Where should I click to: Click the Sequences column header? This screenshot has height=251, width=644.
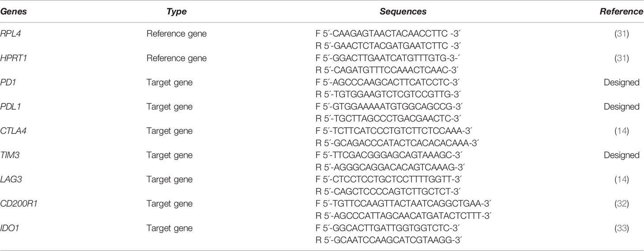pyautogui.click(x=403, y=12)
